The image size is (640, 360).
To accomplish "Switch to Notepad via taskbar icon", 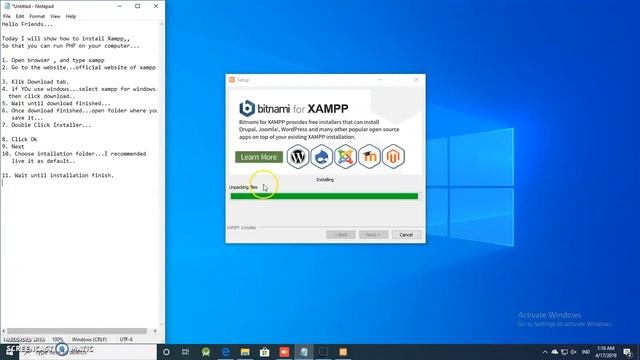I will (304, 352).
